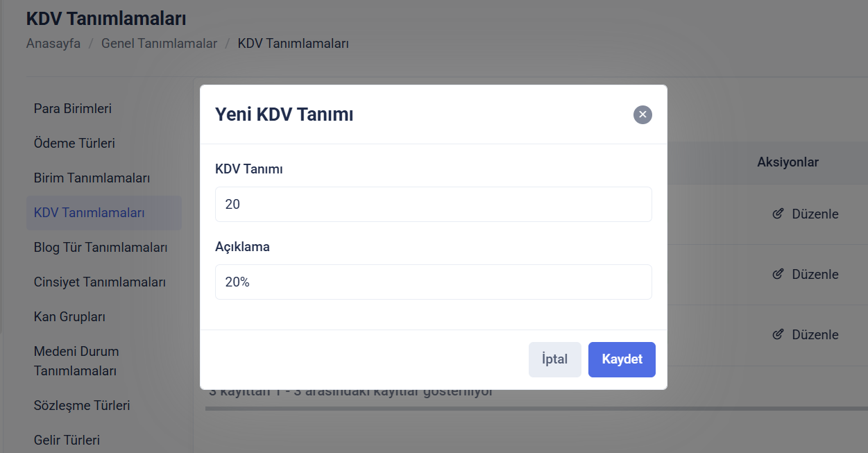Select KDV Tanımlamaları sidebar item
The image size is (868, 453).
coord(89,213)
